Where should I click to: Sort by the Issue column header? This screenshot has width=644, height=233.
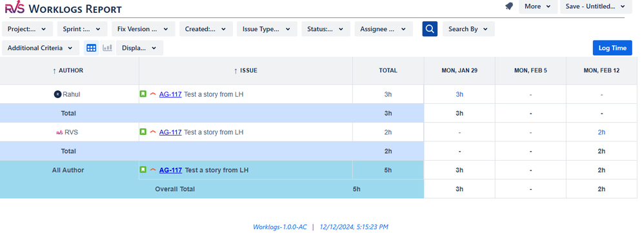tap(246, 71)
